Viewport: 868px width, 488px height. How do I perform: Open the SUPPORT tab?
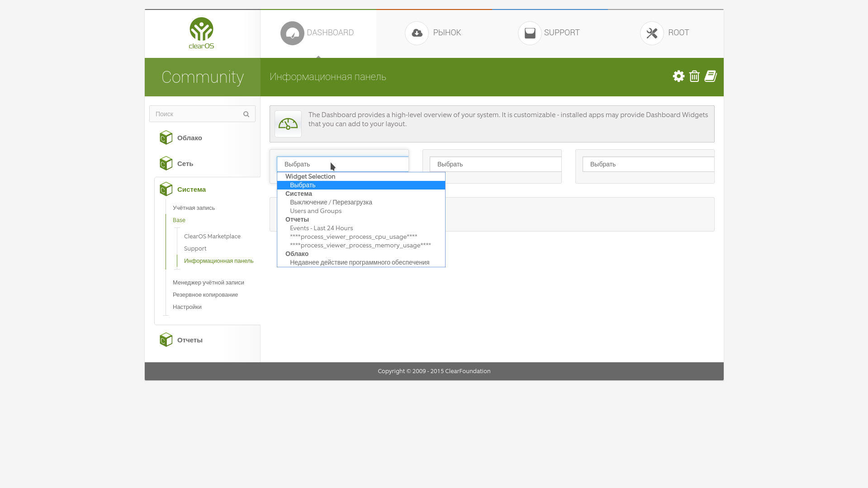(550, 33)
